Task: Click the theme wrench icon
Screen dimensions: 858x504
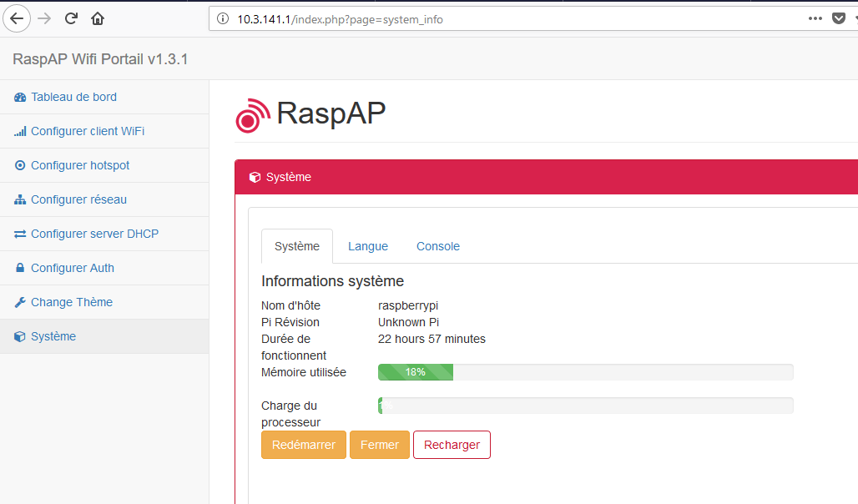Action: (x=20, y=302)
